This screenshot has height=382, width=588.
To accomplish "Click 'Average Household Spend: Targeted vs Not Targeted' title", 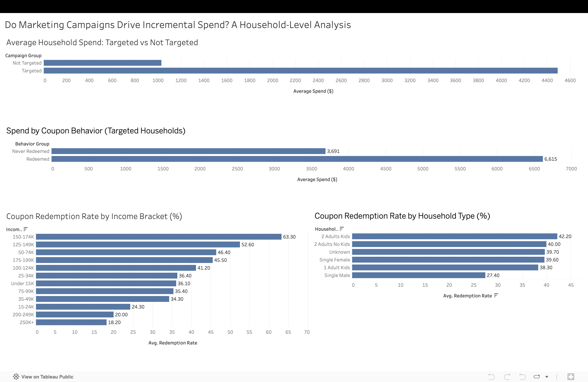I will (x=102, y=43).
